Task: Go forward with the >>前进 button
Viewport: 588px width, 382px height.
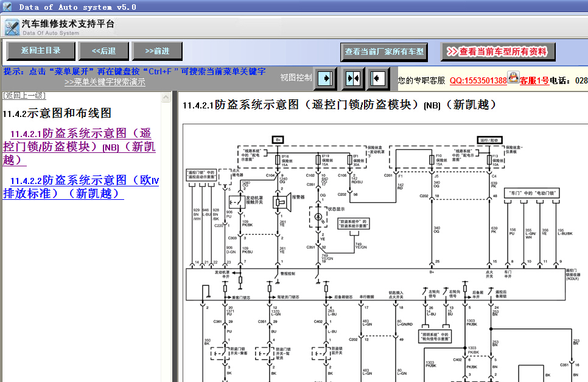Action: (x=157, y=51)
